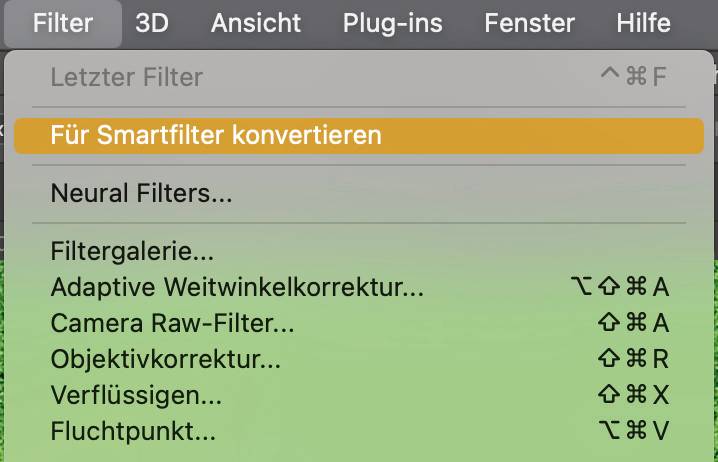Choose Adaptive Weitwinkelkorrektur

pos(359,288)
